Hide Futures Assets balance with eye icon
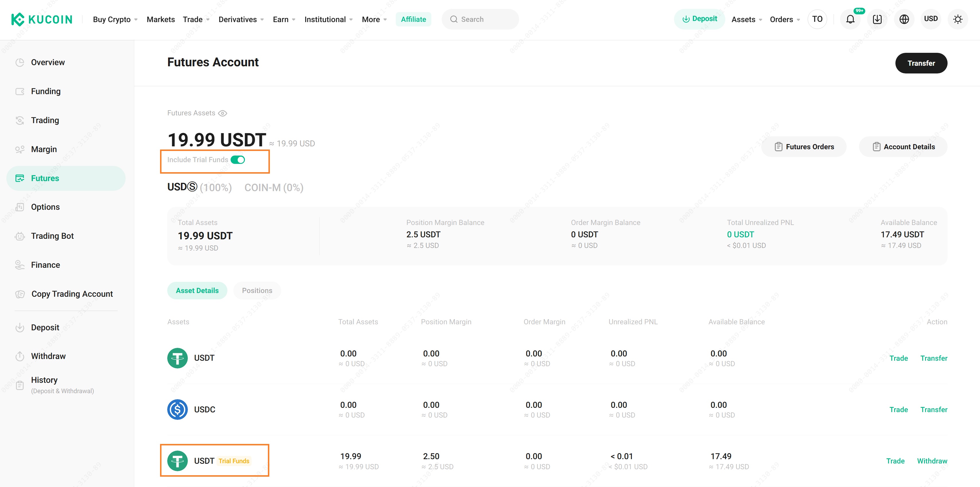 coord(223,113)
